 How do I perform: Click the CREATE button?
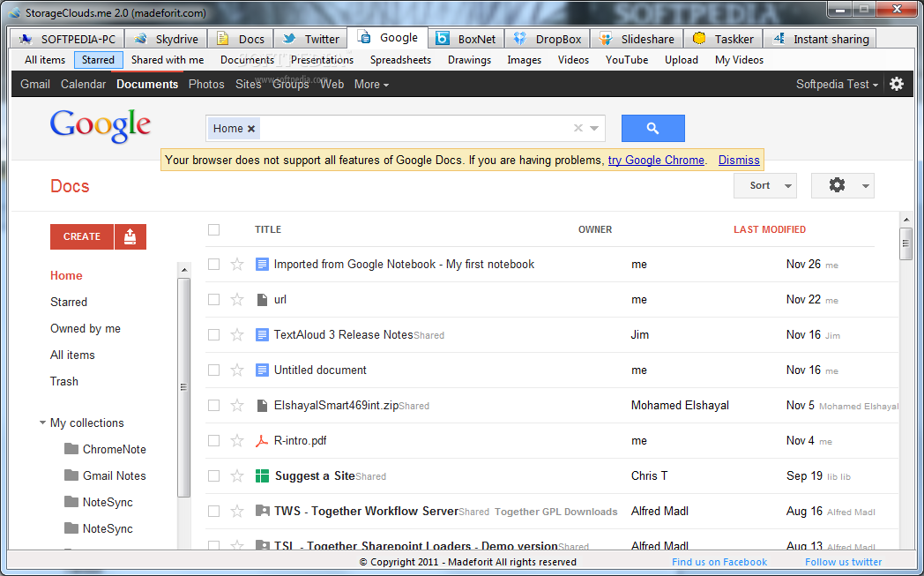[x=82, y=237]
